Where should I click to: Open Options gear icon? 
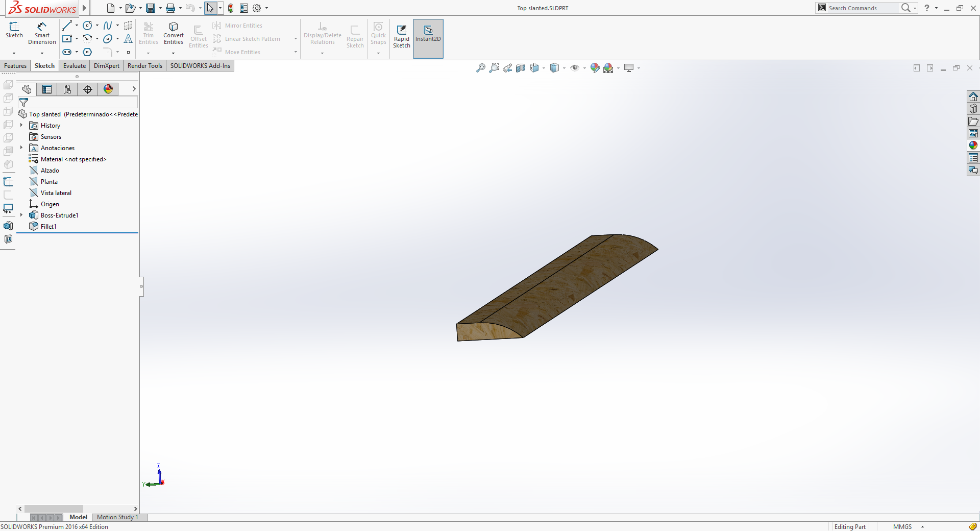pyautogui.click(x=257, y=8)
